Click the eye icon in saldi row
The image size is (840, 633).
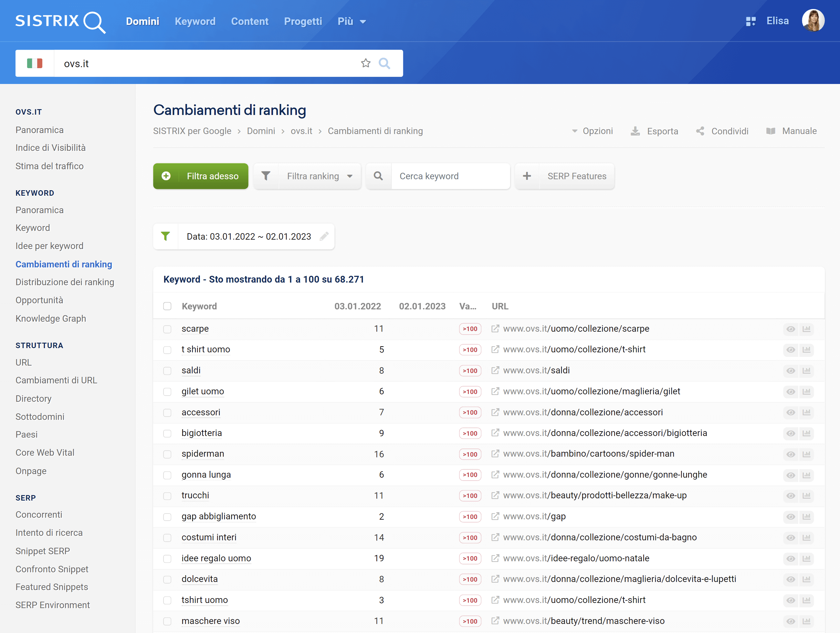pyautogui.click(x=791, y=371)
